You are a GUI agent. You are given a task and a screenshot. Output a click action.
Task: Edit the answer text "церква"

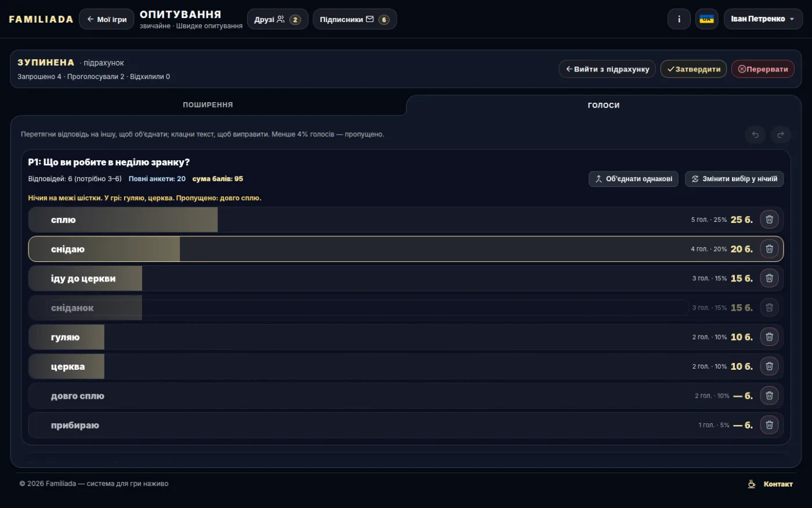[68, 366]
